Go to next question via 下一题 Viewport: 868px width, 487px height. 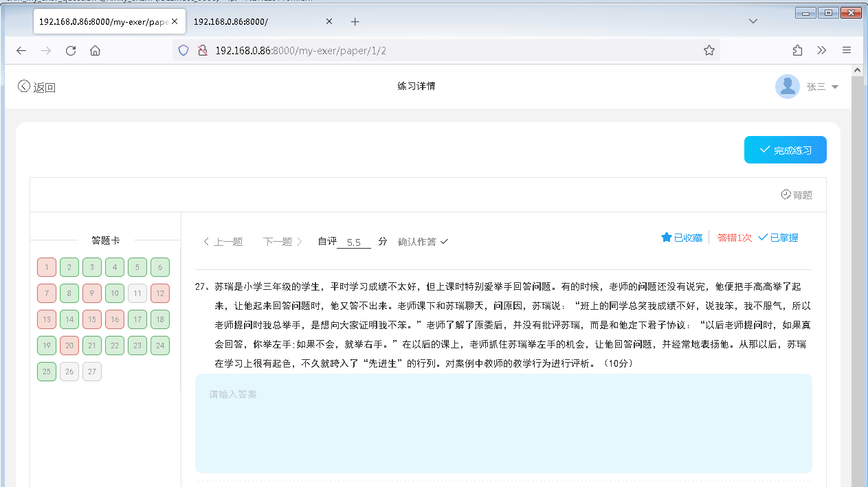click(x=278, y=242)
